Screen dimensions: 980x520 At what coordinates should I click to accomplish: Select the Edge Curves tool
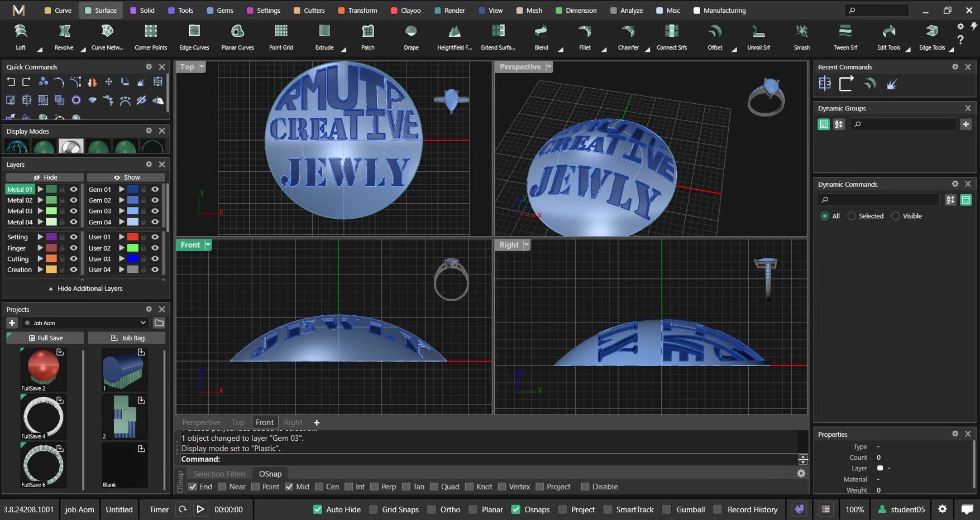point(194,37)
